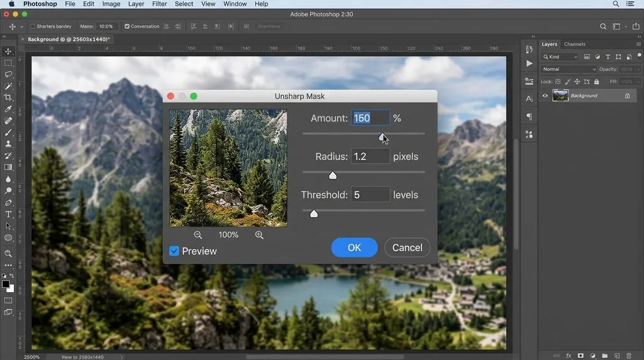Open the History panel icon
Image resolution: width=644 pixels, height=360 pixels.
[x=529, y=49]
